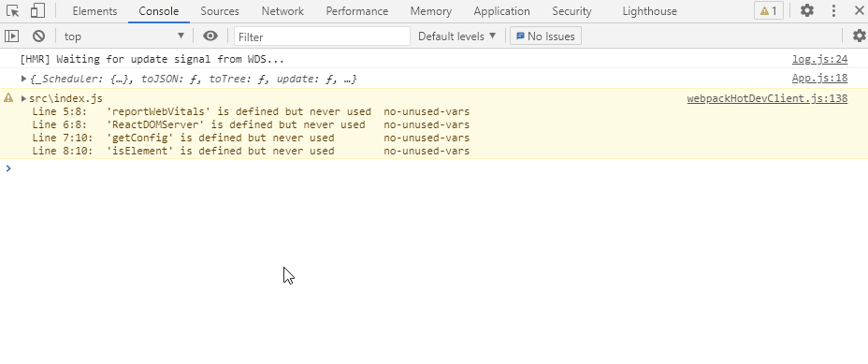Image resolution: width=868 pixels, height=364 pixels.
Task: Open console settings gear beside No Issues
Action: 860,36
